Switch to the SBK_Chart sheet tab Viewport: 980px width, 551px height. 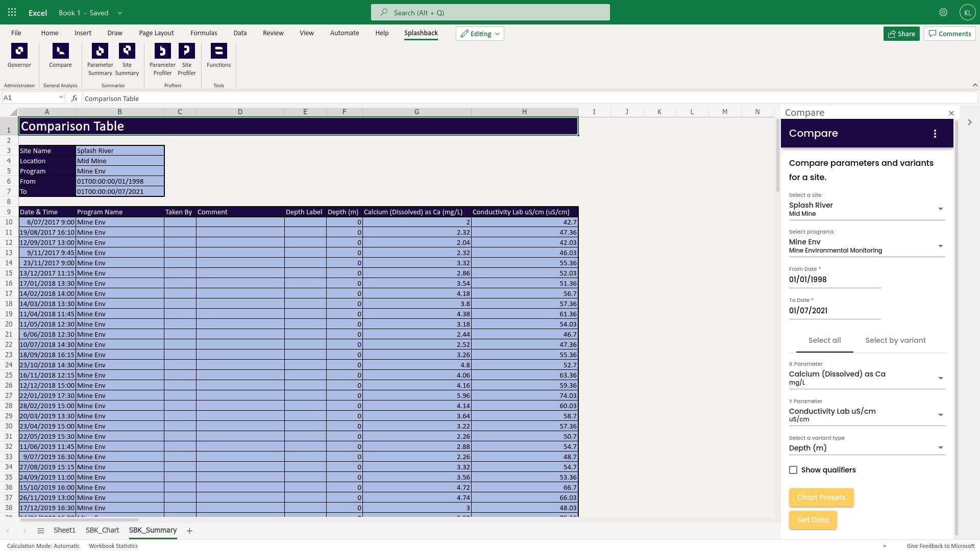(102, 531)
